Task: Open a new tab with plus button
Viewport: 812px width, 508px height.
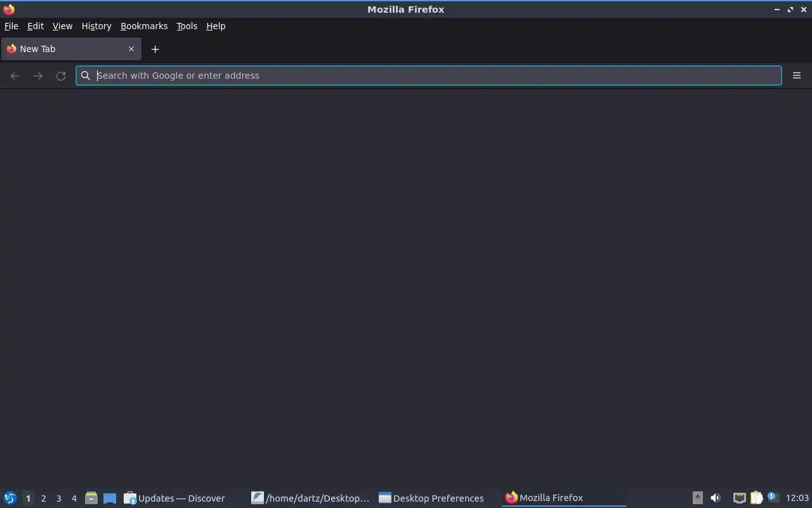Action: coord(155,49)
